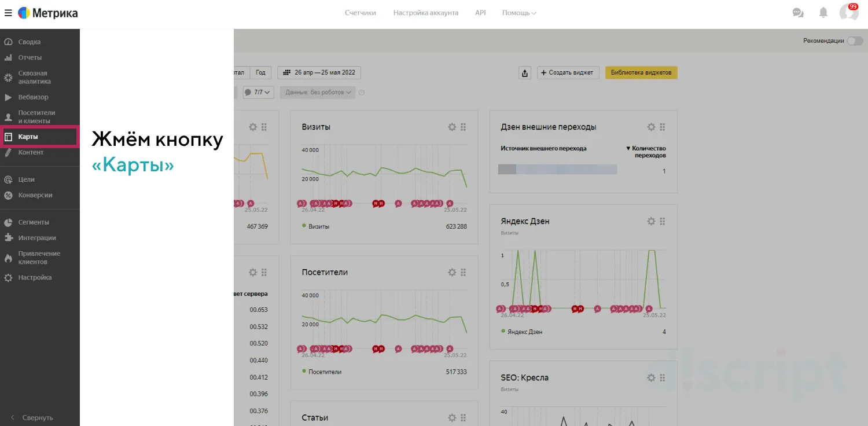Click the Яндекс Дзен widget title
Viewport: 868px width, 426px height.
click(x=525, y=221)
